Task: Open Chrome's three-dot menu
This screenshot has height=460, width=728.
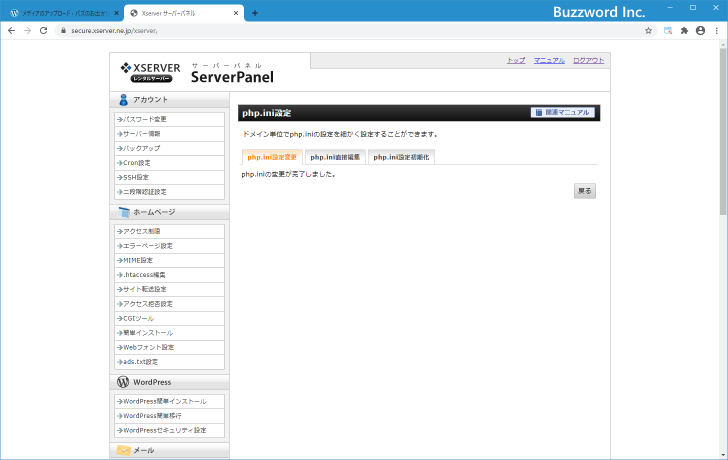Action: [x=716, y=31]
